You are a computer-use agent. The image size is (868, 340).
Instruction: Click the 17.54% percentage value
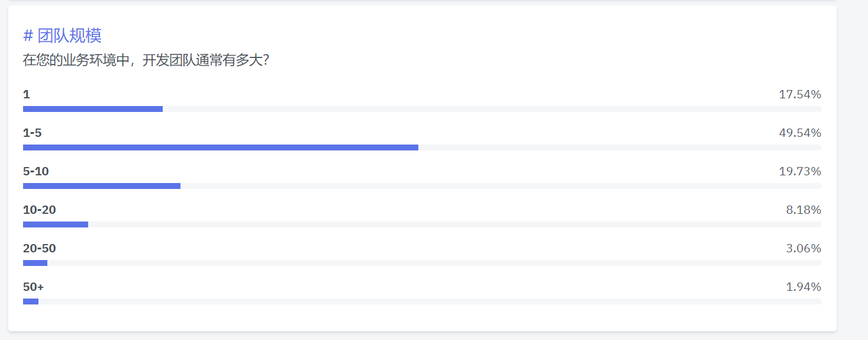click(x=800, y=94)
